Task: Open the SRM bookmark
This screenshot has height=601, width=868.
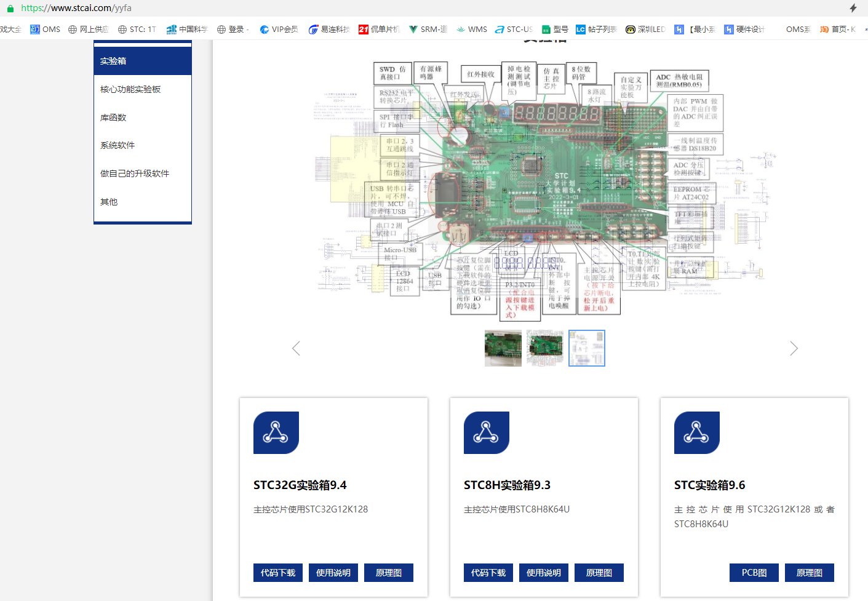Action: 428,29
